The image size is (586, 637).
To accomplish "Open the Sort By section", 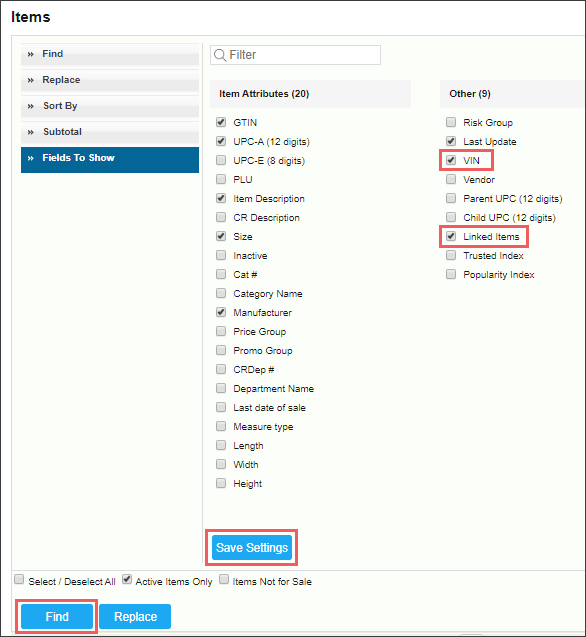I will click(110, 106).
